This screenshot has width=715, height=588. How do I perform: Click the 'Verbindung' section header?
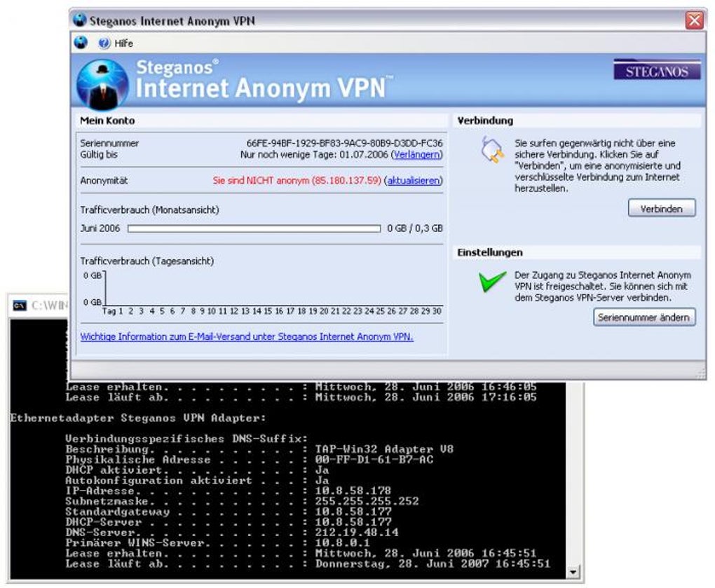tap(485, 121)
